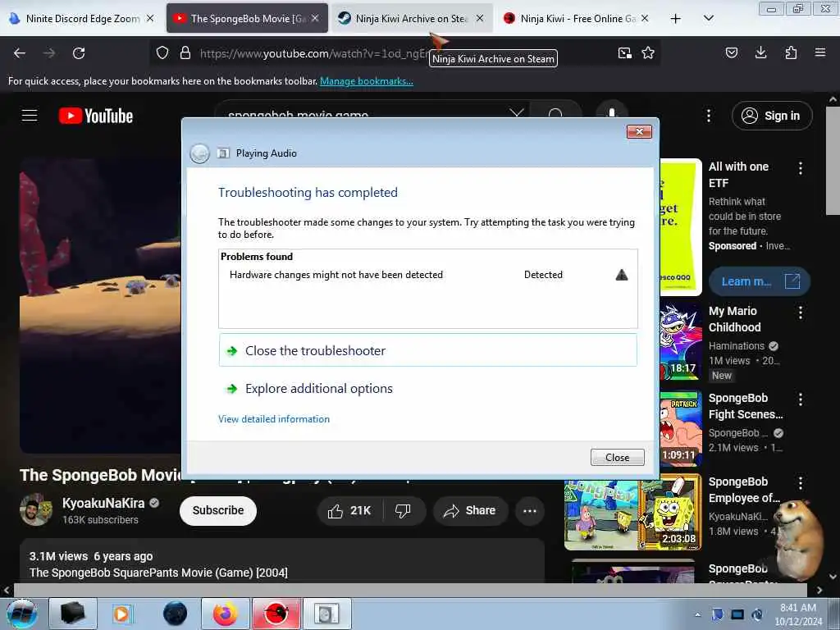Close the Ninite Discord Edge Zoom tab
The image size is (840, 630).
click(x=151, y=18)
